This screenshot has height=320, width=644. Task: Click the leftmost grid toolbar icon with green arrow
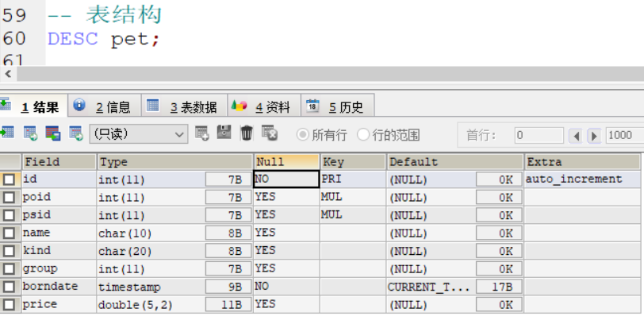(7, 133)
